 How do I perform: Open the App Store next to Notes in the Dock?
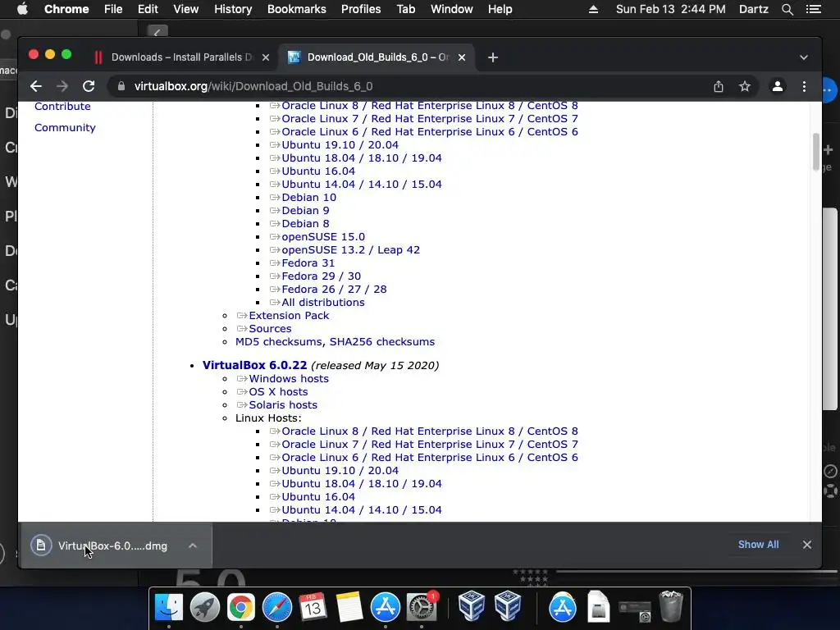click(x=386, y=608)
